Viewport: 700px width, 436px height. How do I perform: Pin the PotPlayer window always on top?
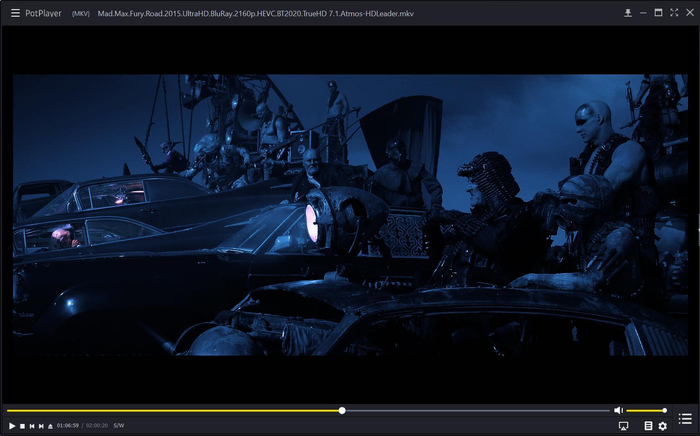tap(628, 13)
